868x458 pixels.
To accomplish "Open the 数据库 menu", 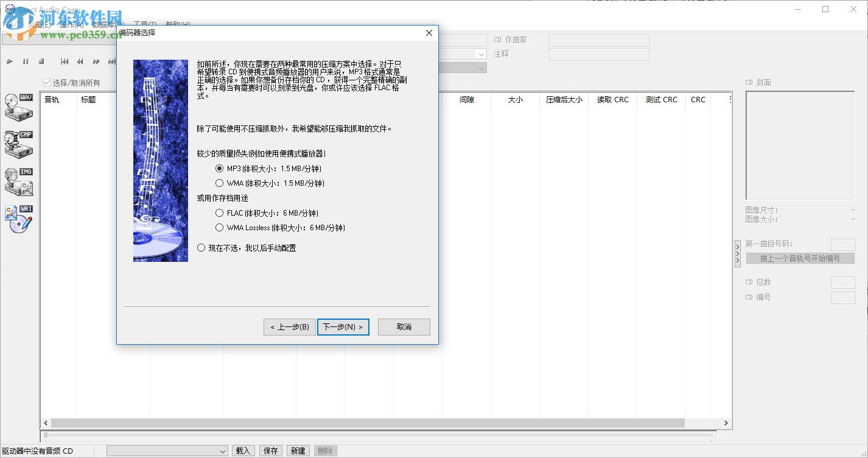I will 105,24.
